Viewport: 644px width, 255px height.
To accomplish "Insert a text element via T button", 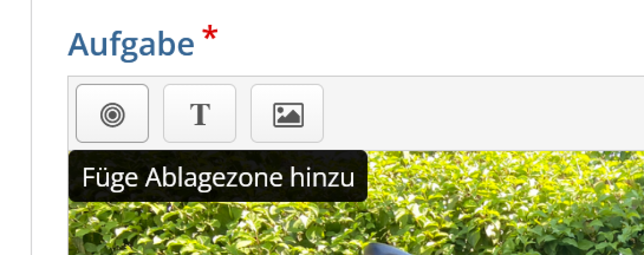I will pyautogui.click(x=200, y=113).
